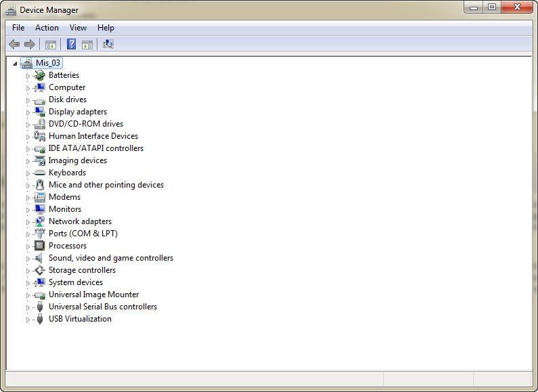Expand Universal Serial Bus controllers arrow

pos(28,307)
